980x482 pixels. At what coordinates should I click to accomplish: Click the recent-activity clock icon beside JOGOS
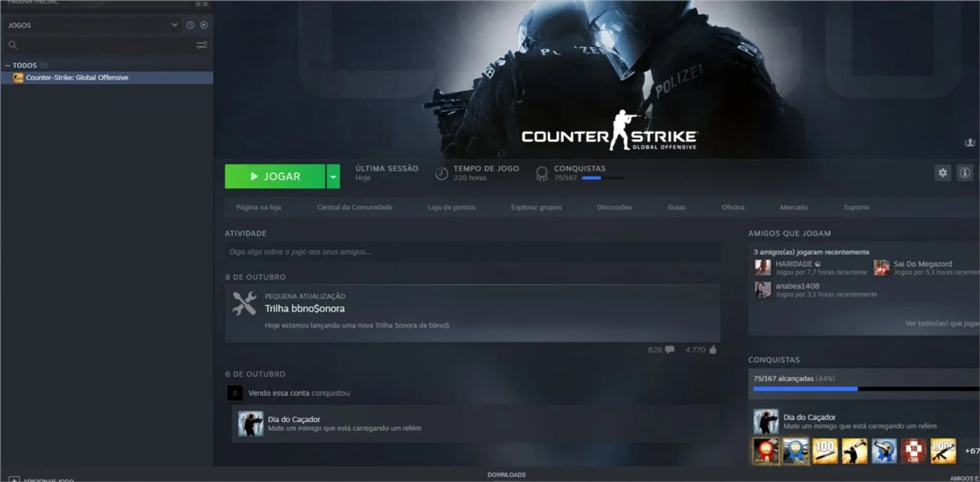190,25
